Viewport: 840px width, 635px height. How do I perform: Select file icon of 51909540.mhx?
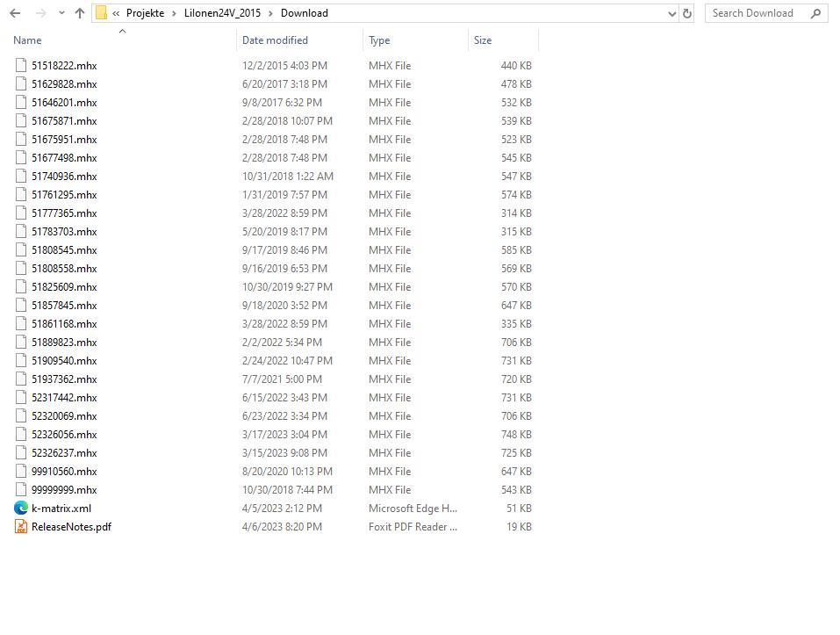[x=21, y=361]
